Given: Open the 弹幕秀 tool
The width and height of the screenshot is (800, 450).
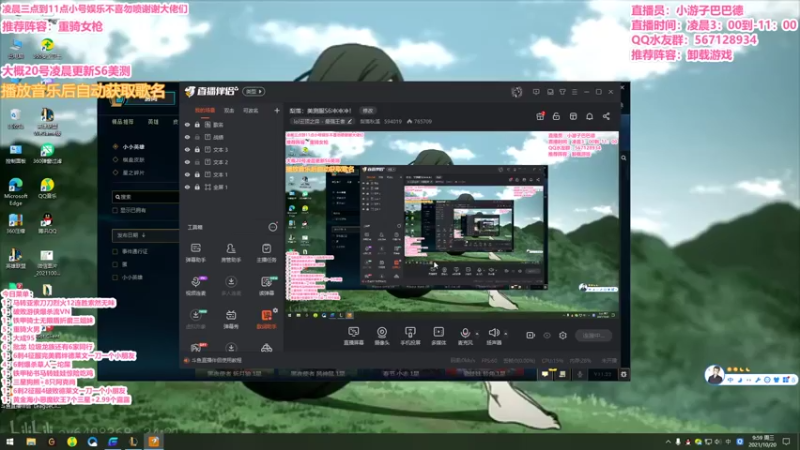Looking at the screenshot, I should tap(231, 319).
